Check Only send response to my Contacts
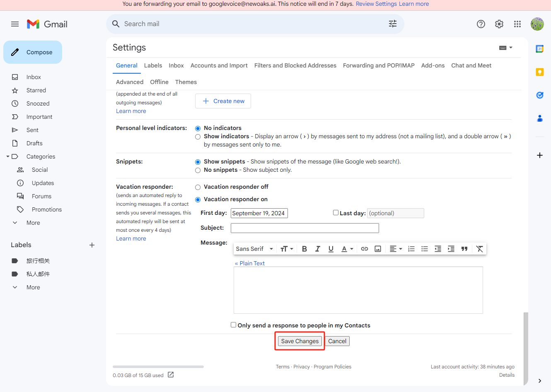Screen dimensions: 551x392 pos(234,325)
